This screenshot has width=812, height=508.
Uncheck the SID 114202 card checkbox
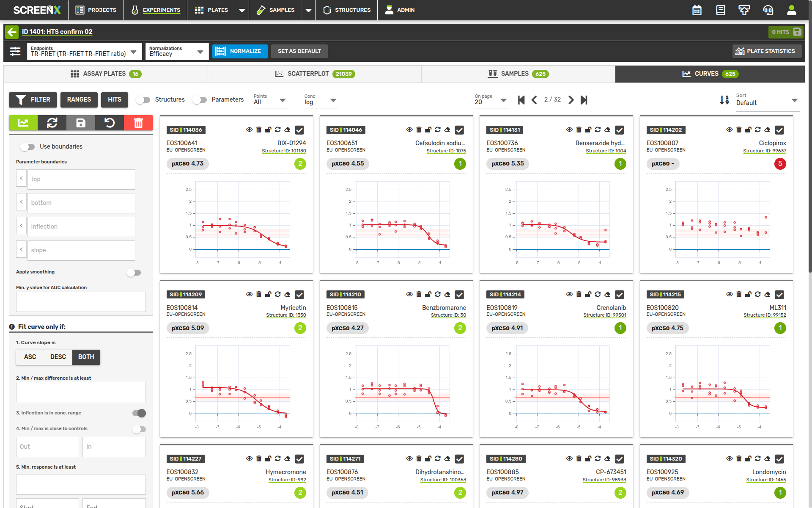[779, 130]
